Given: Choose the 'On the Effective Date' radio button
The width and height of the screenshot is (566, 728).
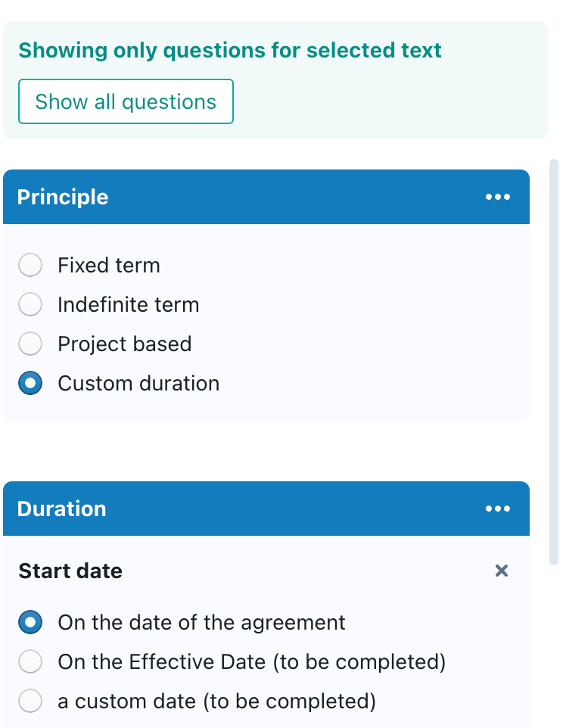Looking at the screenshot, I should (30, 662).
